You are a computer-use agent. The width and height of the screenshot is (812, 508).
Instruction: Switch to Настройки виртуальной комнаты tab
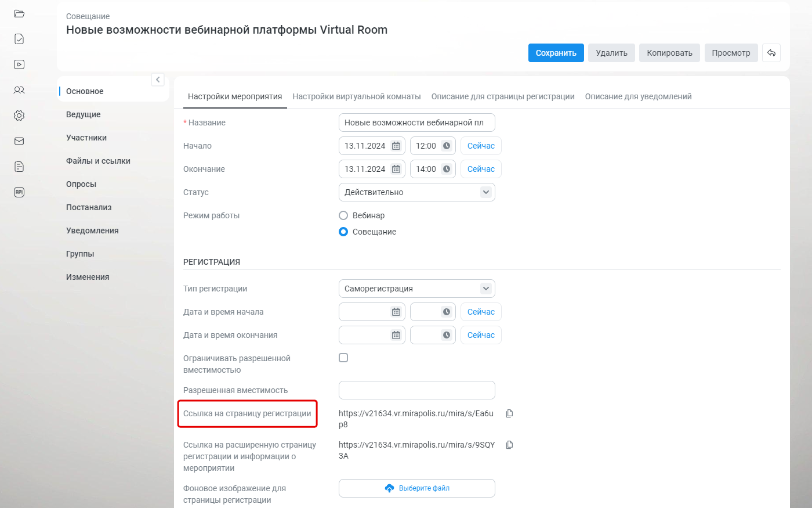(357, 96)
